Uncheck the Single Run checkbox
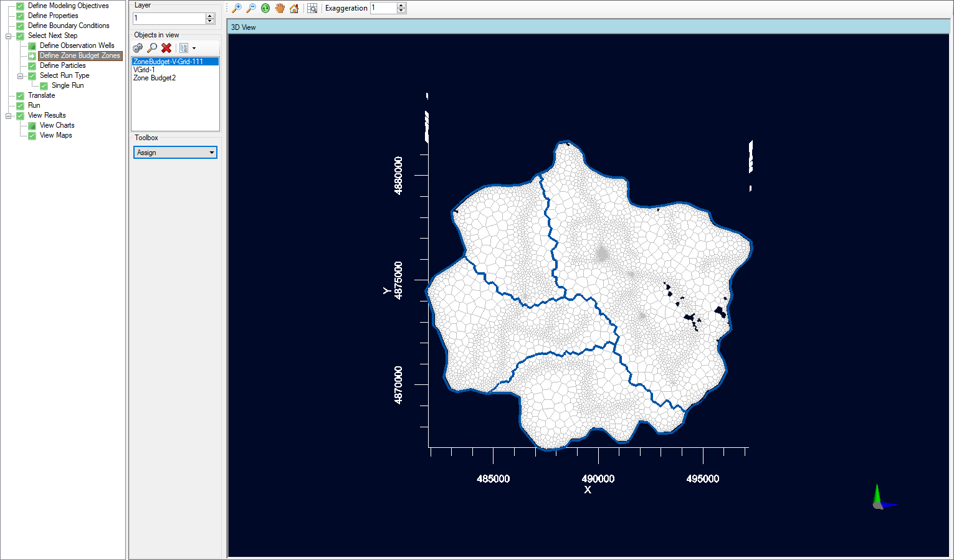 (x=42, y=85)
